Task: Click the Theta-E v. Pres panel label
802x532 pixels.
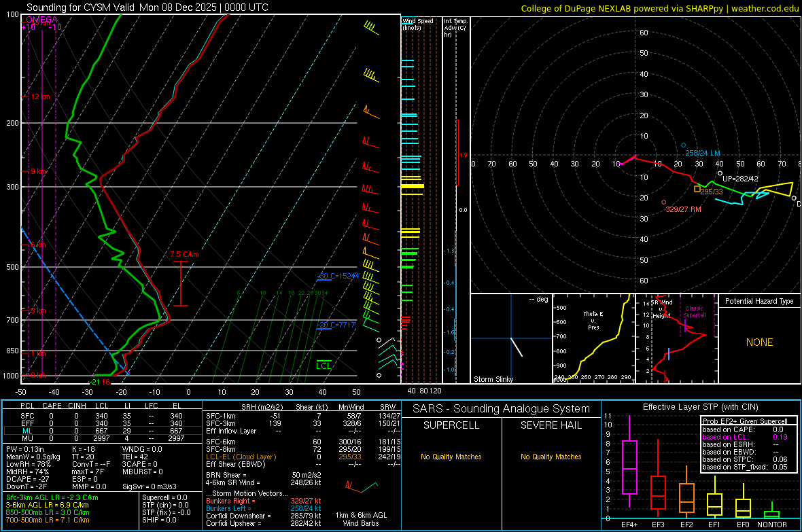Action: (x=593, y=320)
